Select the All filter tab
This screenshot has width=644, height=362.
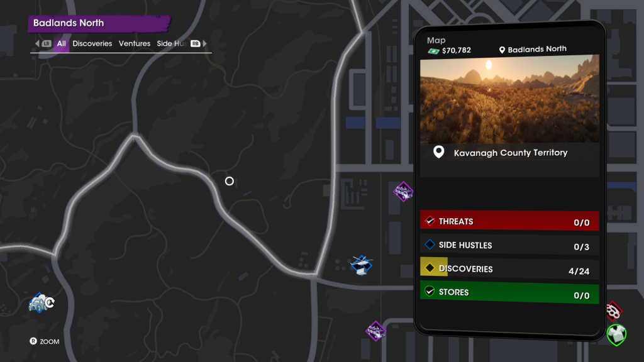tap(61, 43)
